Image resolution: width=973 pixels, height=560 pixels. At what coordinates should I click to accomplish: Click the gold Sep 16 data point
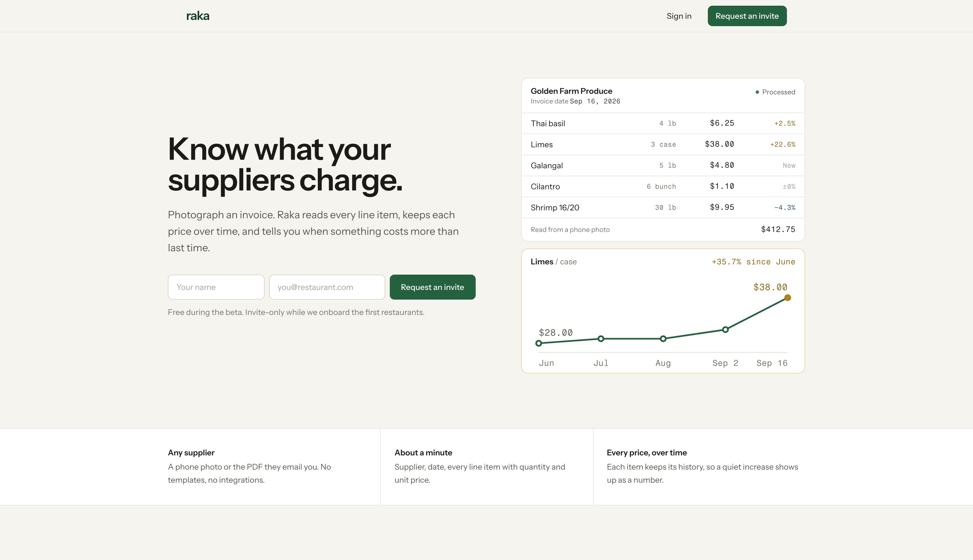point(788,298)
